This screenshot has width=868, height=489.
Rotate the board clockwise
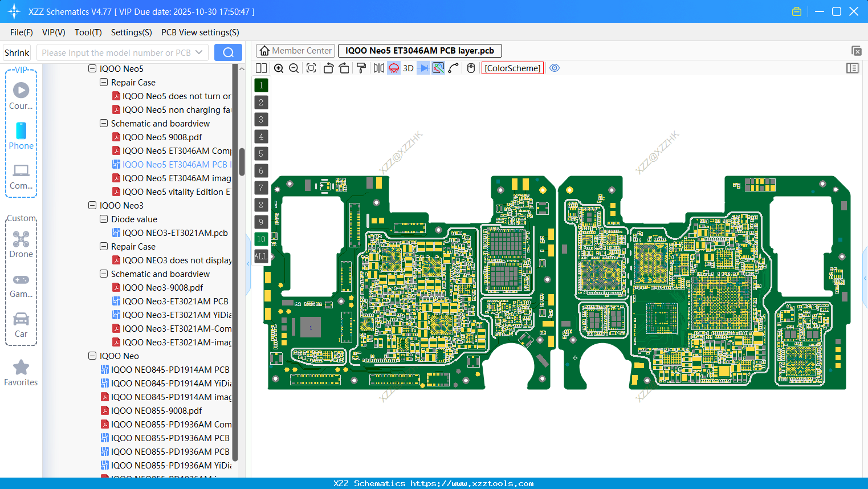pyautogui.click(x=344, y=68)
